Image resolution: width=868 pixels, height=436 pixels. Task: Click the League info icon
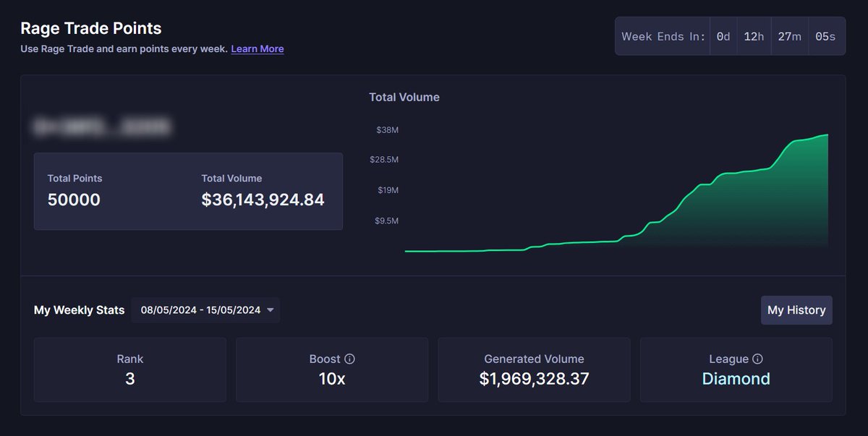(x=757, y=359)
